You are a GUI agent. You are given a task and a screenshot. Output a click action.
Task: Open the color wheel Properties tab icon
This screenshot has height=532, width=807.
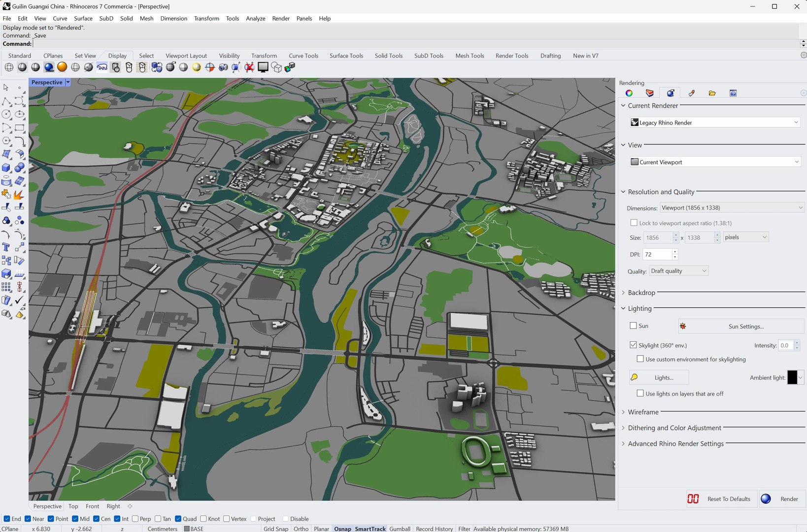pyautogui.click(x=629, y=93)
